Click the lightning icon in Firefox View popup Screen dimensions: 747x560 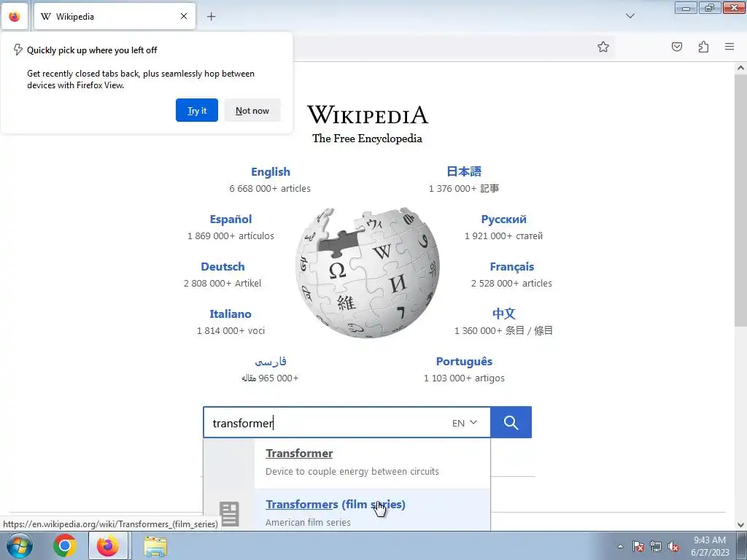(x=18, y=50)
